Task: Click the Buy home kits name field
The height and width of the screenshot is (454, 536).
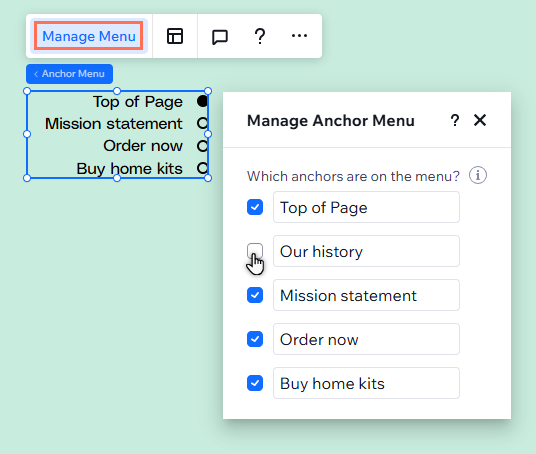Action: 366,383
